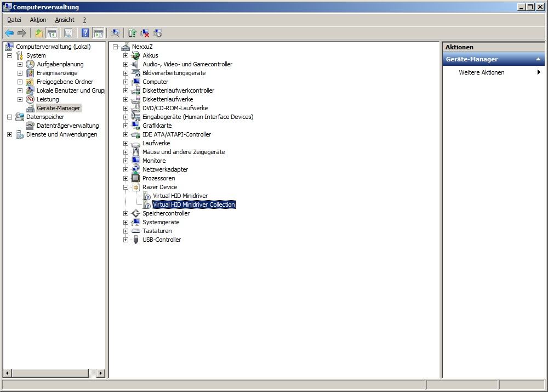Viewport: 548px width, 392px height.
Task: Collapse the NexxuZ root node
Action: (x=115, y=47)
